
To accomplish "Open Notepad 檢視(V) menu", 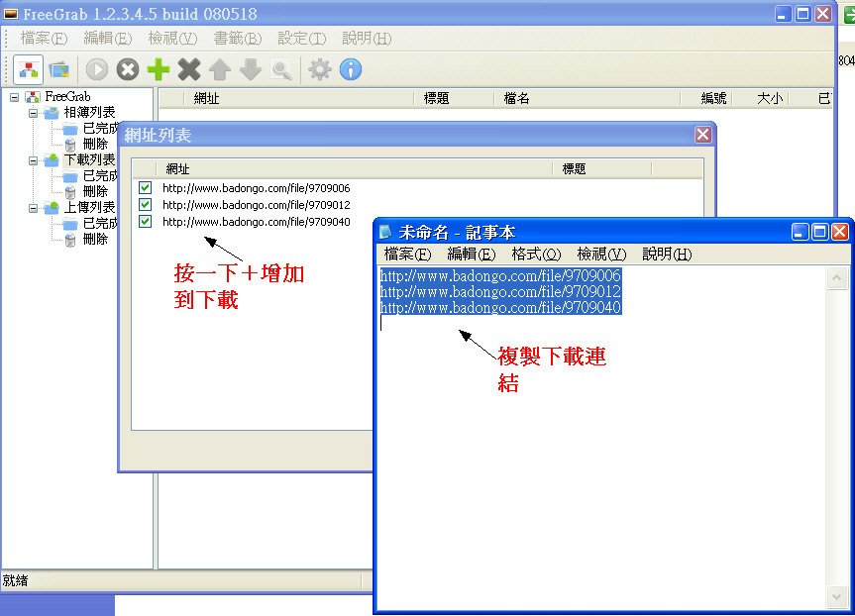I will (x=601, y=255).
